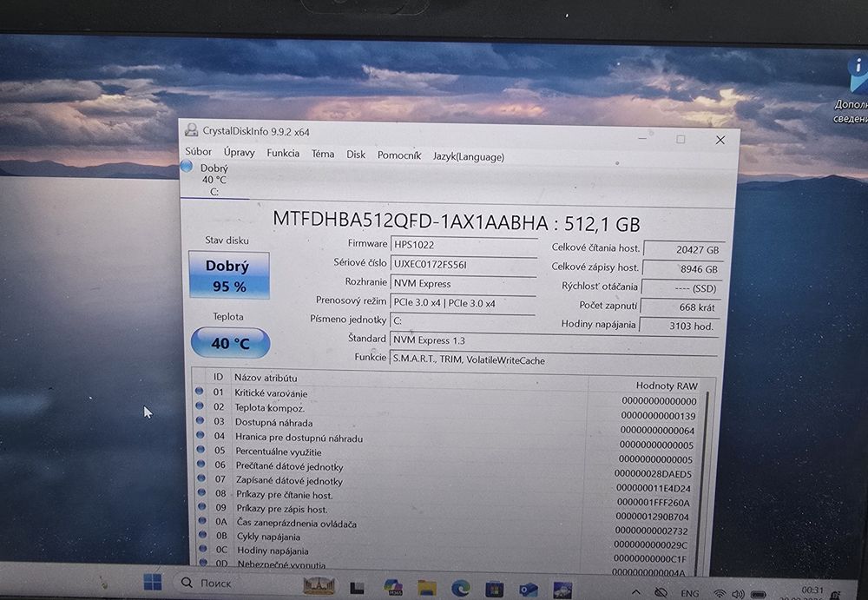Click the host writes value 8946 GB
Image resolution: width=868 pixels, height=600 pixels.
682,269
